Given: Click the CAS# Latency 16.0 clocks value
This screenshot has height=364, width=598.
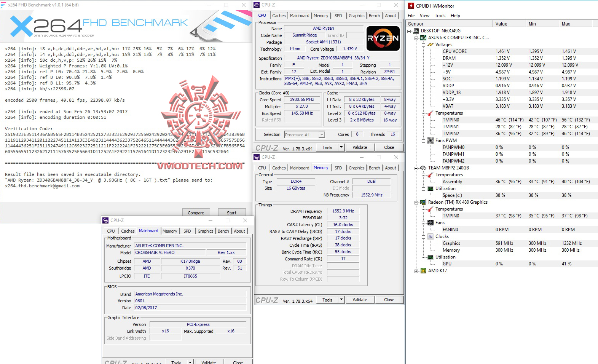Looking at the screenshot, I should (x=343, y=225).
